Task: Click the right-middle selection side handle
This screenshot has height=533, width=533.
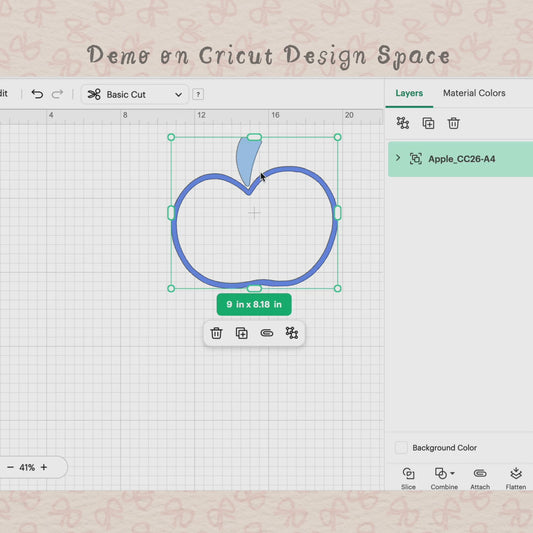Action: click(338, 213)
